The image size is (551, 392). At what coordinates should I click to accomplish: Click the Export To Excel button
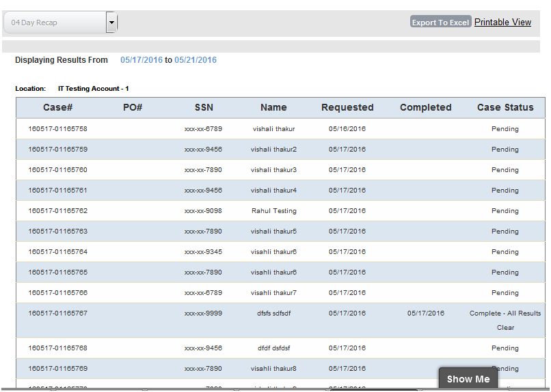(440, 22)
